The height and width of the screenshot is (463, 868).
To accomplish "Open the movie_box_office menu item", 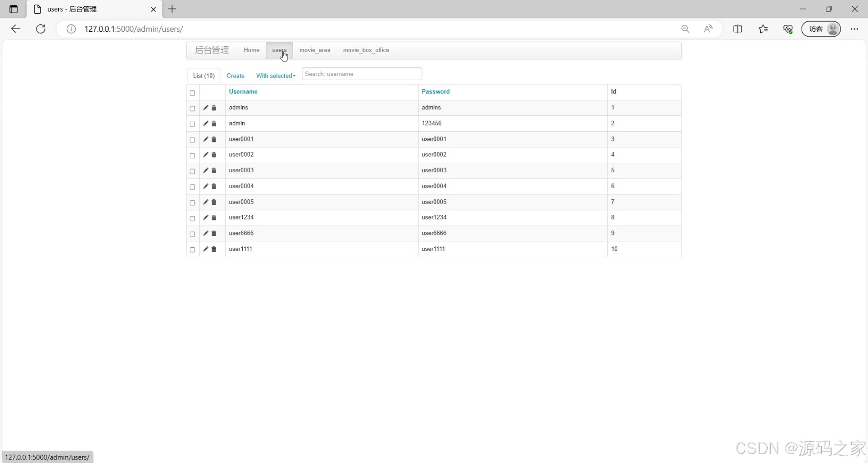I will pos(366,50).
